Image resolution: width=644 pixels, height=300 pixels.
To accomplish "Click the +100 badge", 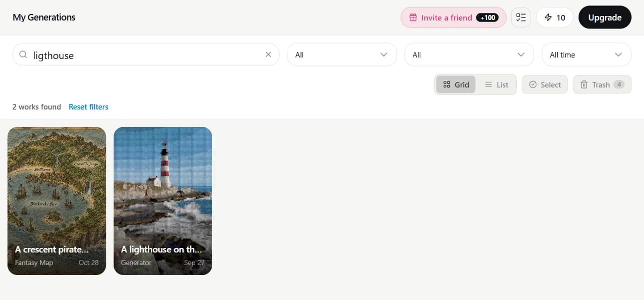I will click(487, 17).
